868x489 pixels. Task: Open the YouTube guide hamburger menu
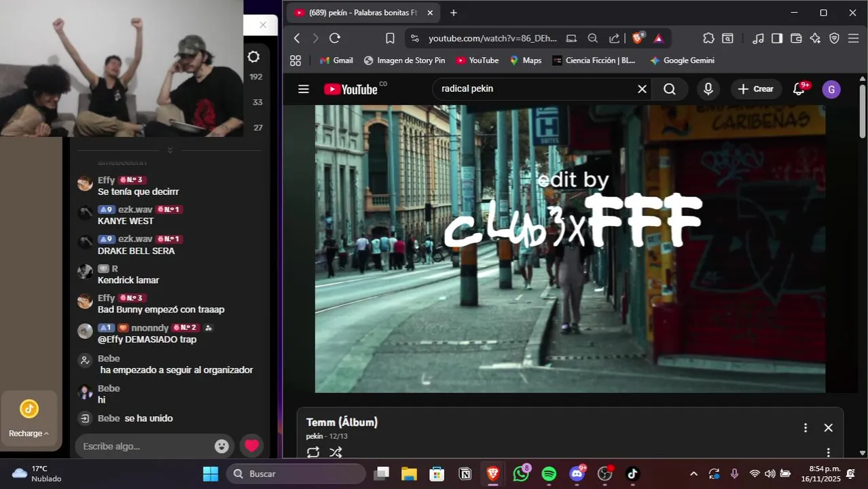click(304, 89)
